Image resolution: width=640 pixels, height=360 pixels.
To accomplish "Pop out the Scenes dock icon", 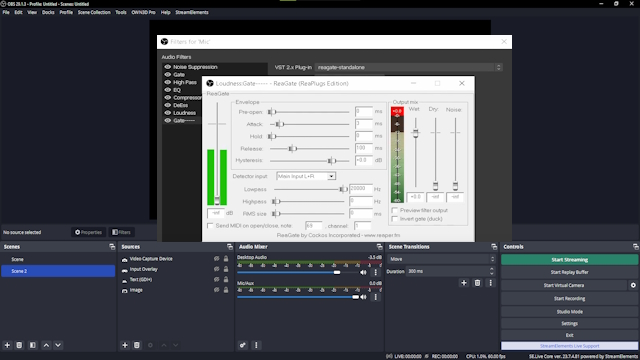I will [112, 247].
